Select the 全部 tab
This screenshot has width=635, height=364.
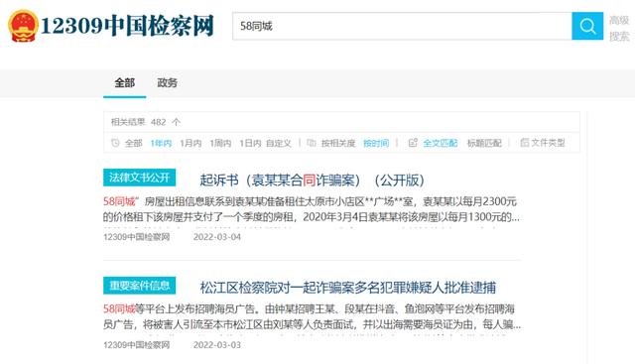click(x=124, y=83)
